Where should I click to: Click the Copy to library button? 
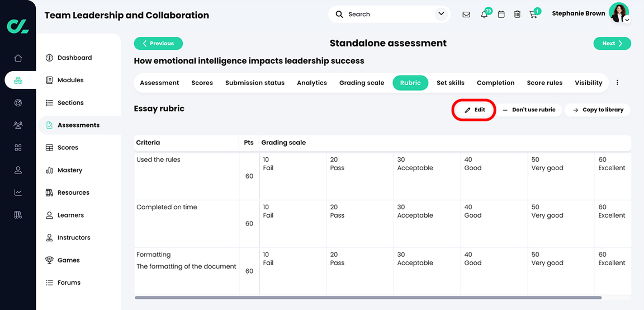597,110
